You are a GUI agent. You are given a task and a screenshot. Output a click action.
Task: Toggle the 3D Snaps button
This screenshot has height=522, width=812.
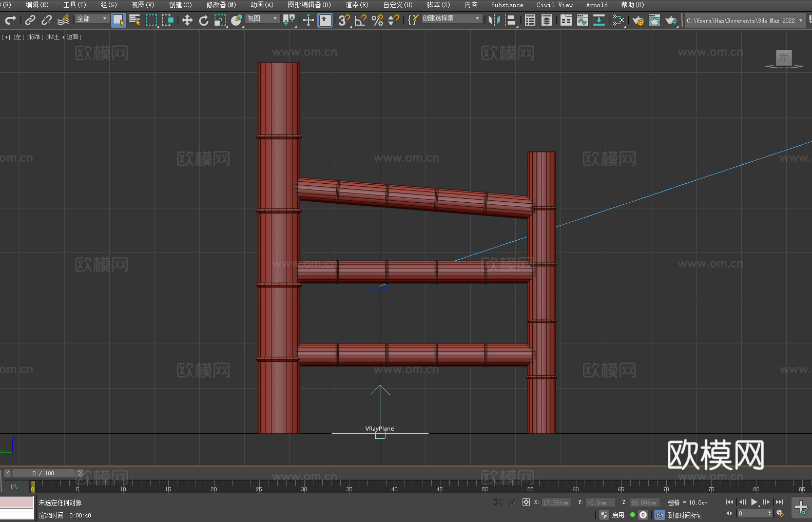point(344,20)
